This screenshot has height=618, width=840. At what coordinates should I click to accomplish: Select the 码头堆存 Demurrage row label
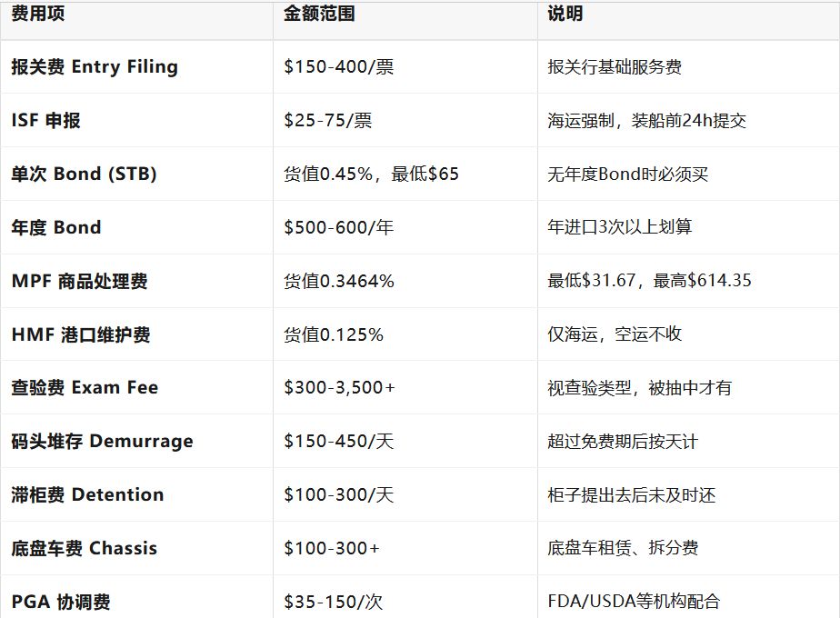102,442
